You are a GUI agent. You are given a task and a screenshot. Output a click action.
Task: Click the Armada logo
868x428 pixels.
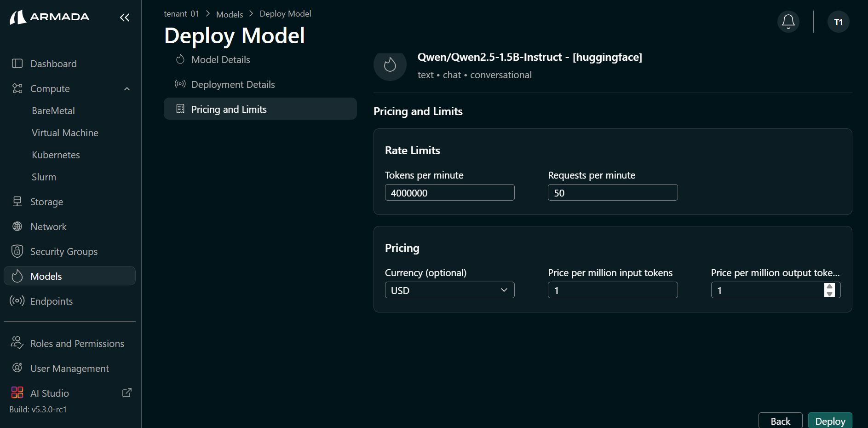49,17
